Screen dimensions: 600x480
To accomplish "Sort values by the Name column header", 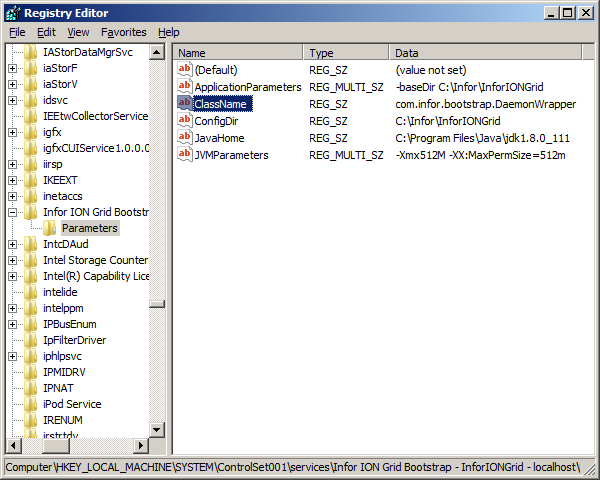I will click(238, 52).
